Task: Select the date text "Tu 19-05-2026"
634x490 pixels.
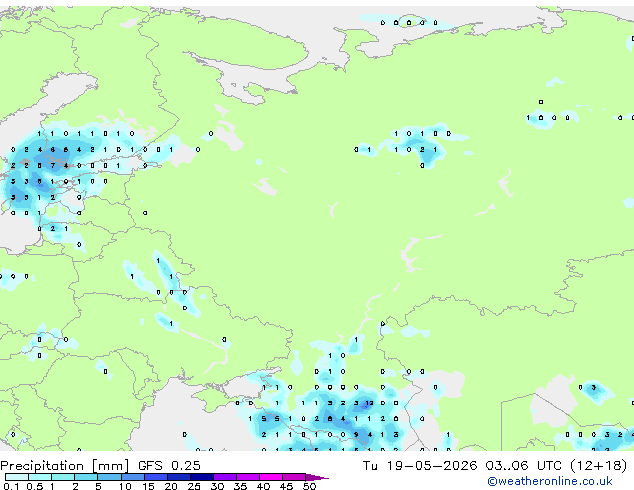Action: tap(420, 465)
